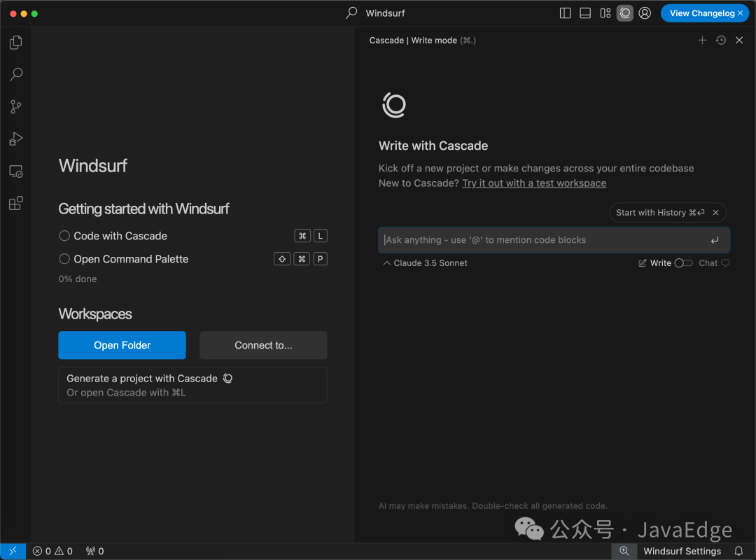Click Generate a project with Cascade
Image resolution: width=756 pixels, height=560 pixels.
pos(193,385)
